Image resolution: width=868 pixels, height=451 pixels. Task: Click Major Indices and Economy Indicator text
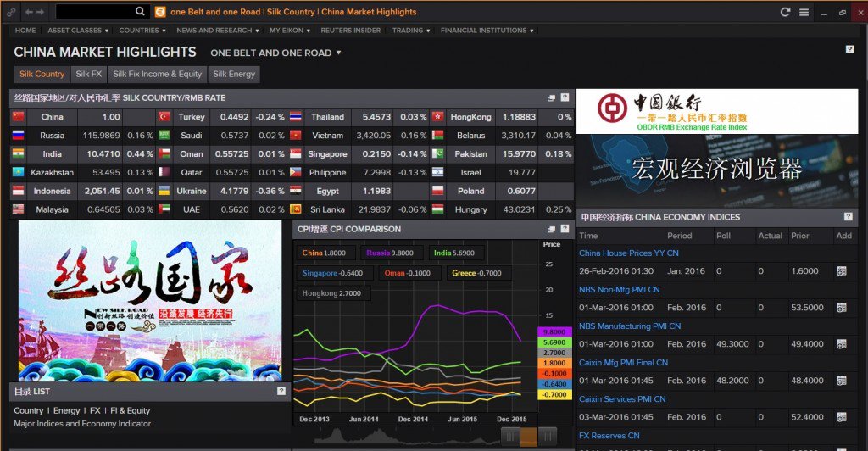82,424
